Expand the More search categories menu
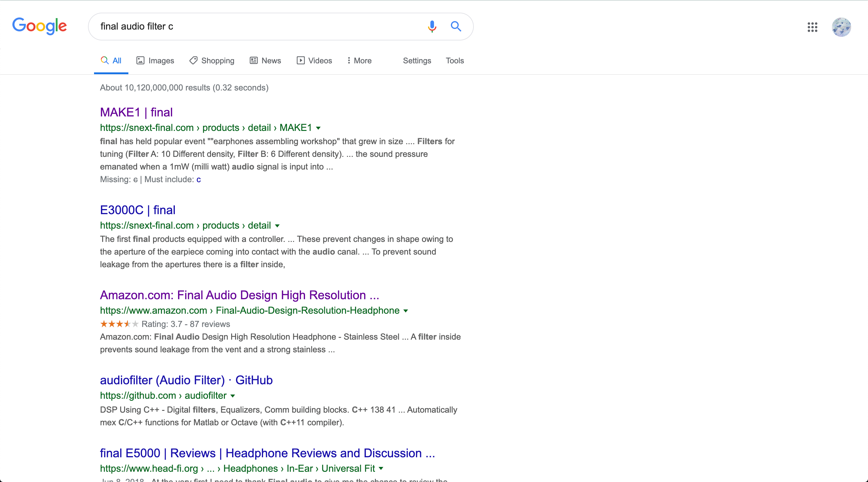 (x=359, y=61)
